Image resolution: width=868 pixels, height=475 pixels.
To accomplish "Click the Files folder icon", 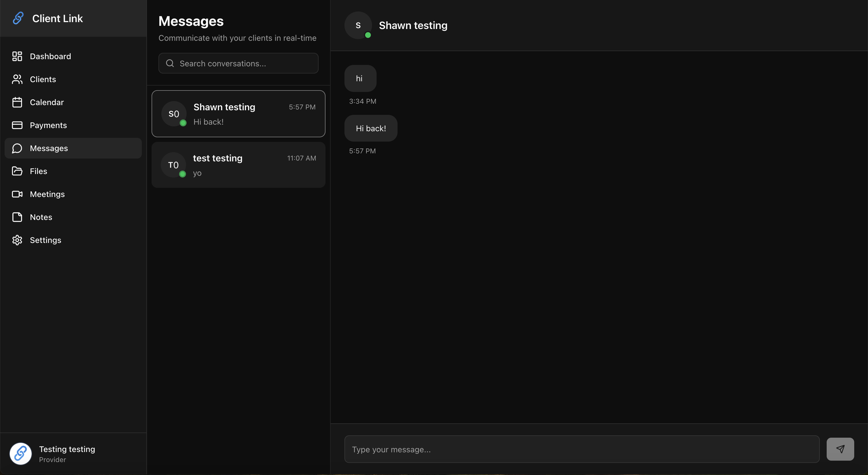I will [17, 171].
